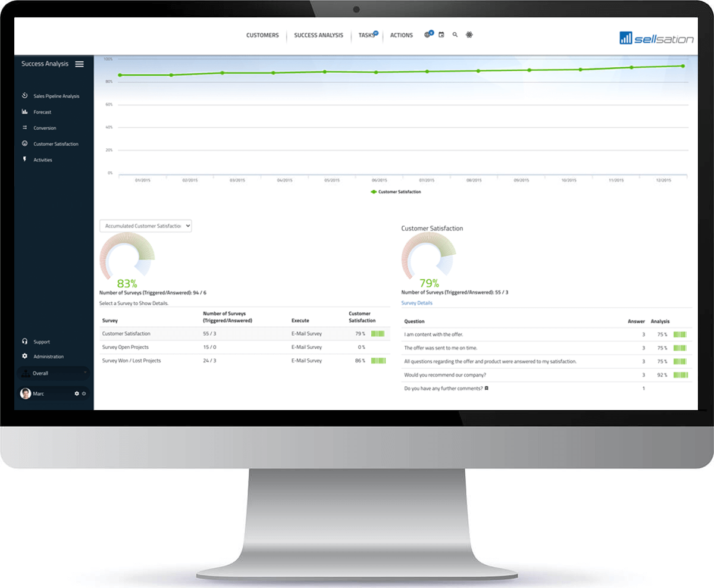This screenshot has height=588, width=714.
Task: Click the search magnifier icon
Action: click(455, 35)
